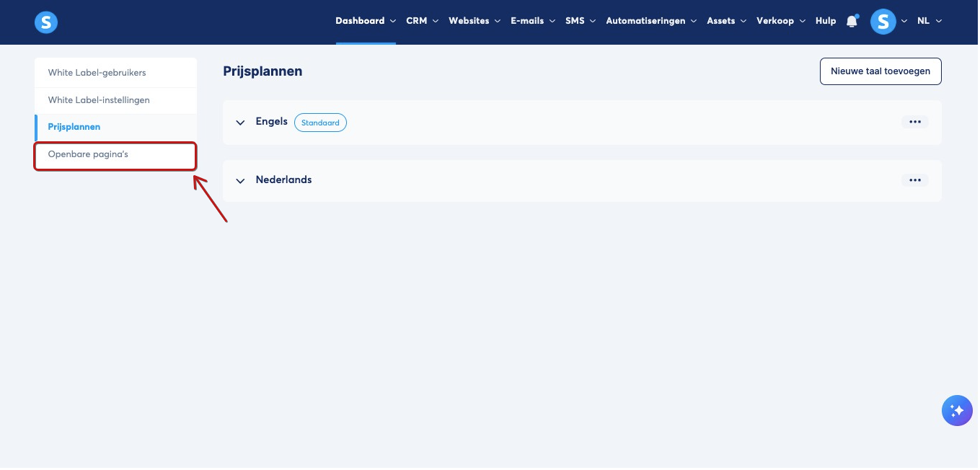Image resolution: width=980 pixels, height=470 pixels.
Task: Select White Label-gebruikers in the sidebar
Action: [115, 73]
